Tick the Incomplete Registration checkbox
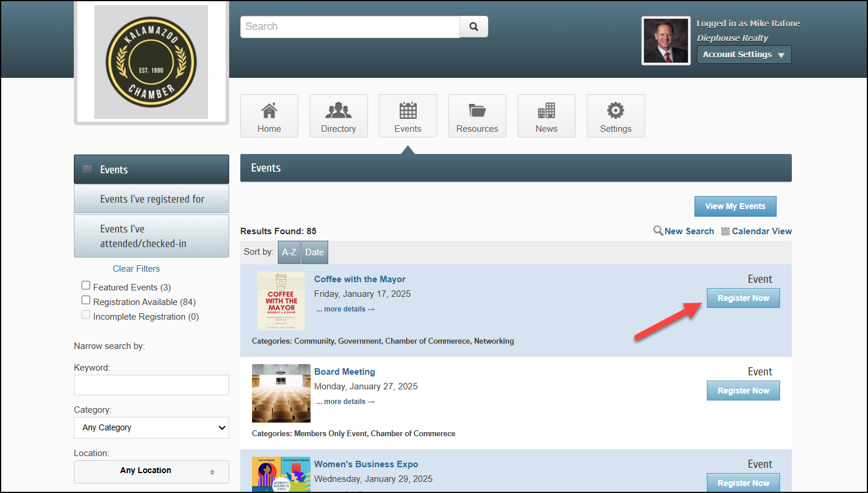 (86, 315)
